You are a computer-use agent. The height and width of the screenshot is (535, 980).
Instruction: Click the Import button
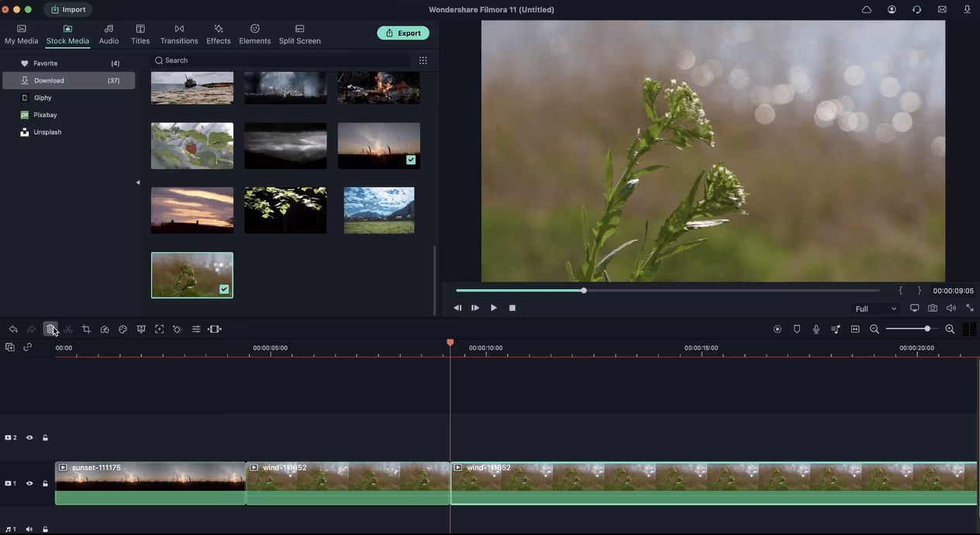[x=68, y=10]
